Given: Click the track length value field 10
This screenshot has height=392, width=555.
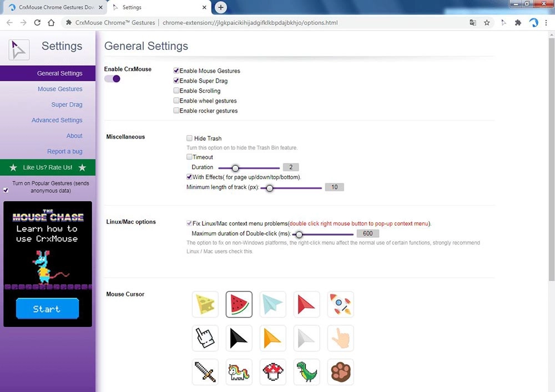Looking at the screenshot, I should tap(335, 187).
